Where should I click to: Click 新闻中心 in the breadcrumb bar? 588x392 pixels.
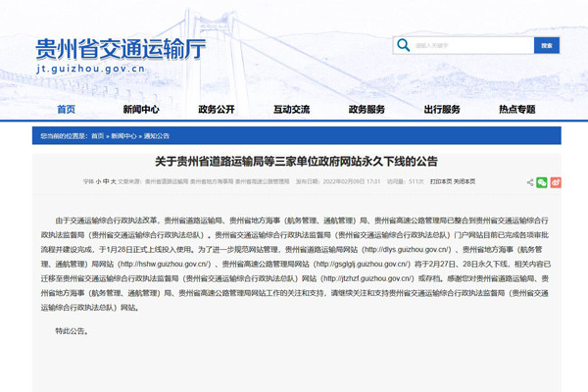click(123, 136)
